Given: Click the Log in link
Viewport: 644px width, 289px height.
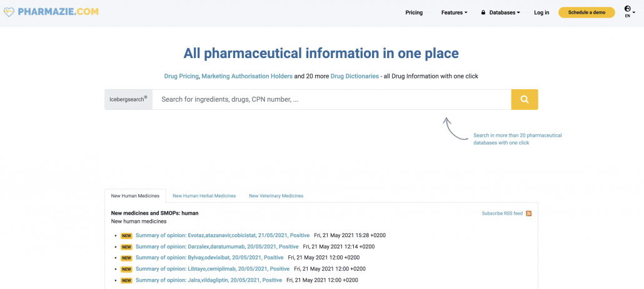Looking at the screenshot, I should [x=541, y=12].
